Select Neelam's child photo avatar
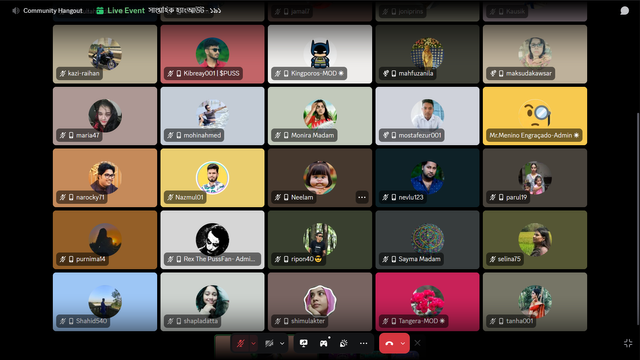 tap(320, 178)
